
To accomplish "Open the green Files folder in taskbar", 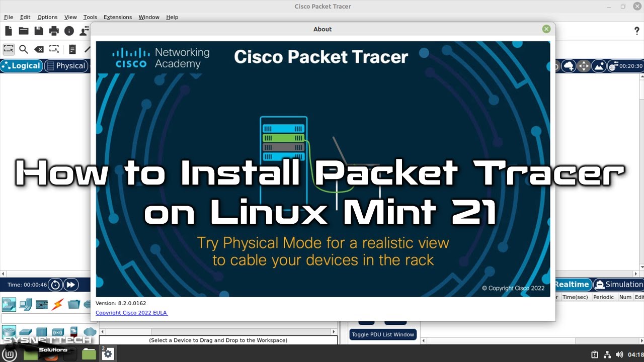I will coord(89,354).
